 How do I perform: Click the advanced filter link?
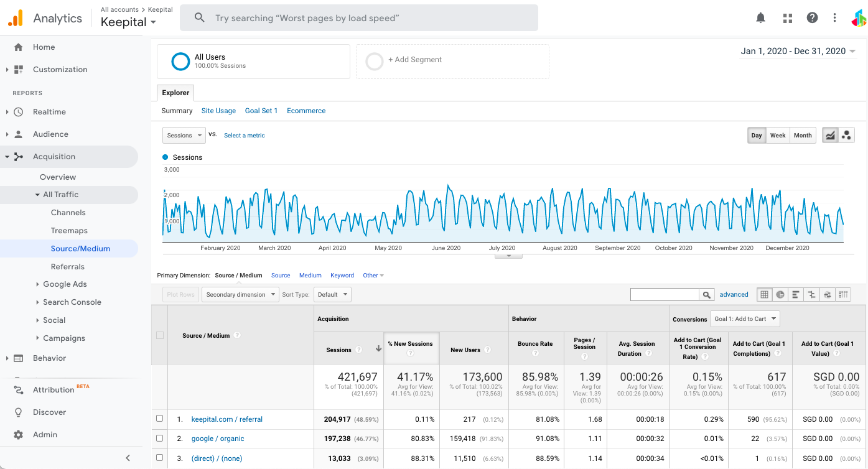(x=734, y=295)
